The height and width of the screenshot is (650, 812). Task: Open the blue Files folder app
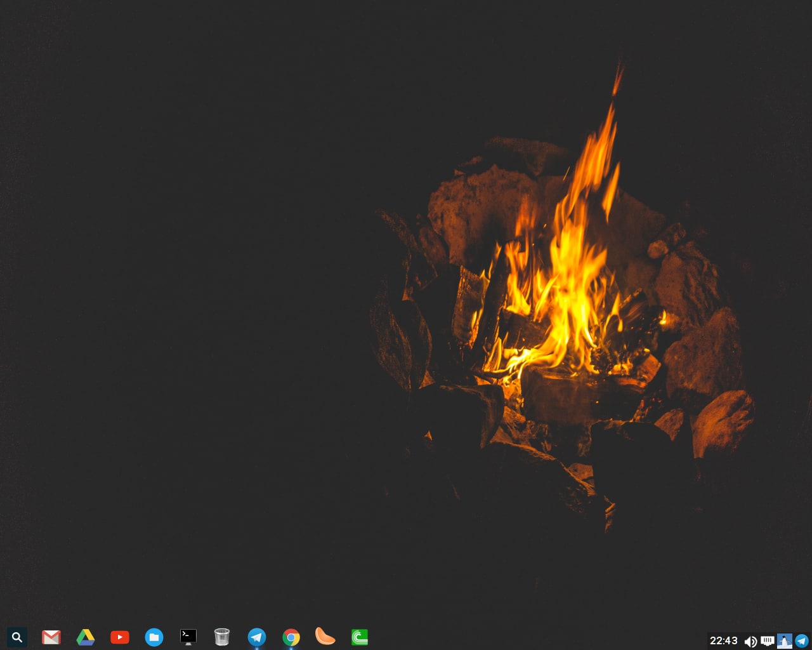pos(154,637)
